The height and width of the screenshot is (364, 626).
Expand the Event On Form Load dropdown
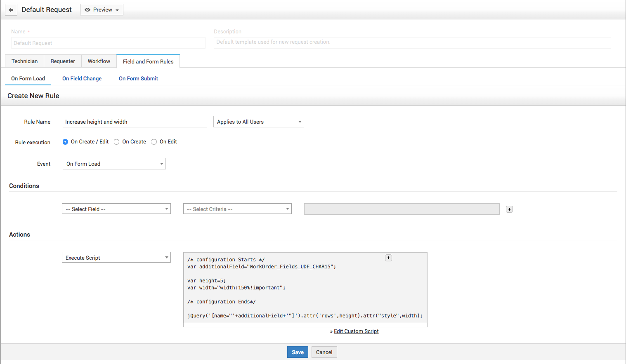(x=114, y=164)
